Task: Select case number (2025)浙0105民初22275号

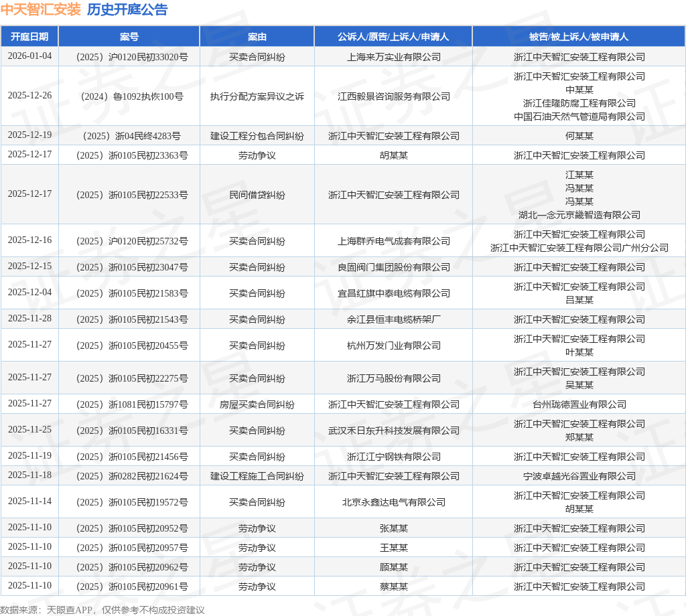Action: coord(132,378)
